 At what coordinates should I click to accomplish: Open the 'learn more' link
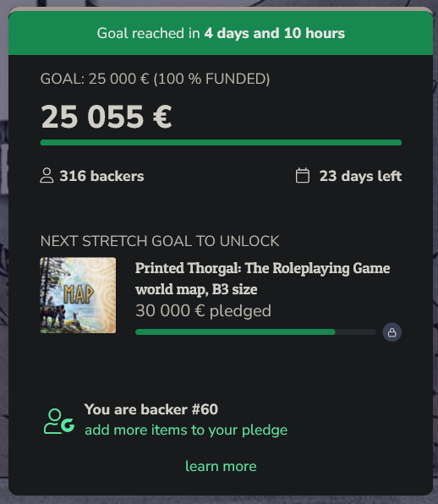[x=221, y=467]
